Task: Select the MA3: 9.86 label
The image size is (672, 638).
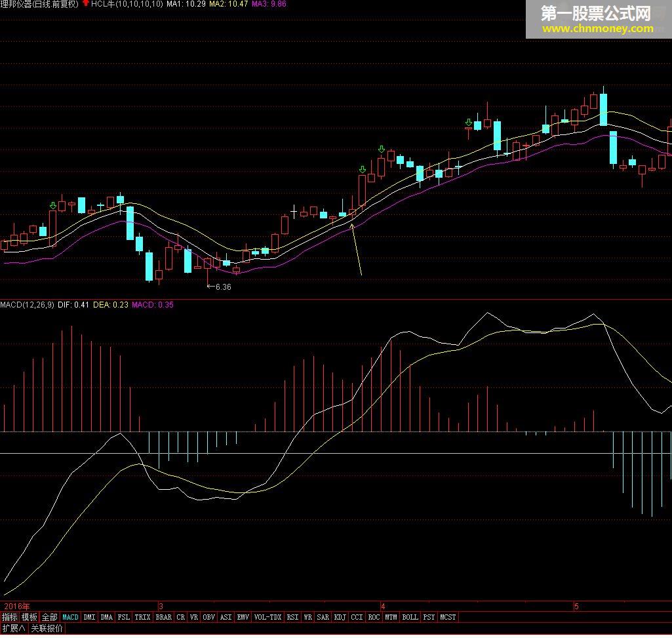Action: tap(269, 4)
